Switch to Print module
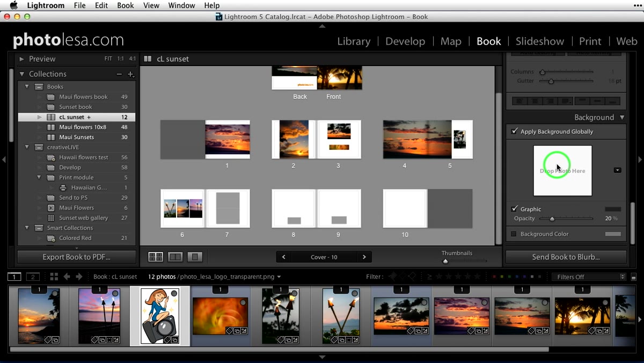The image size is (644, 363). click(x=590, y=41)
